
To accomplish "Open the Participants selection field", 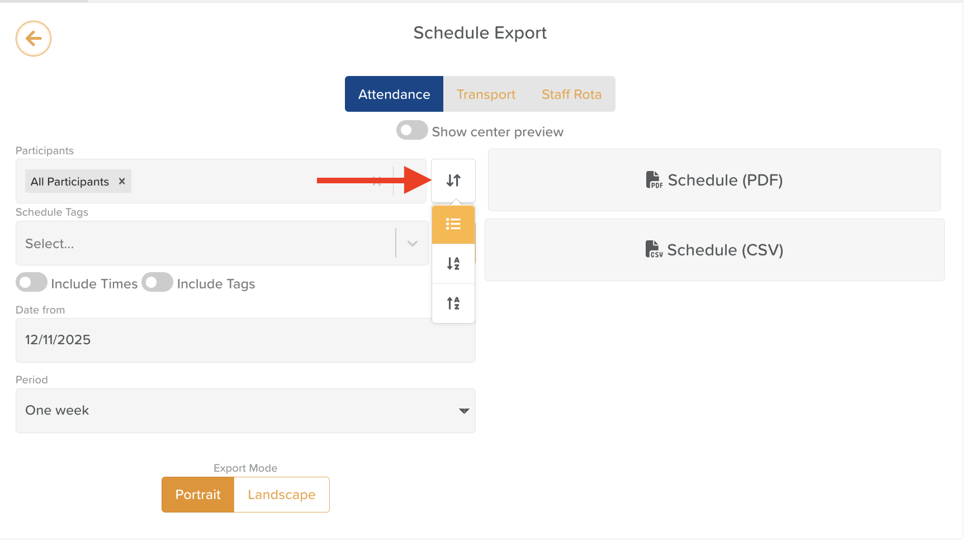I will pyautogui.click(x=224, y=181).
